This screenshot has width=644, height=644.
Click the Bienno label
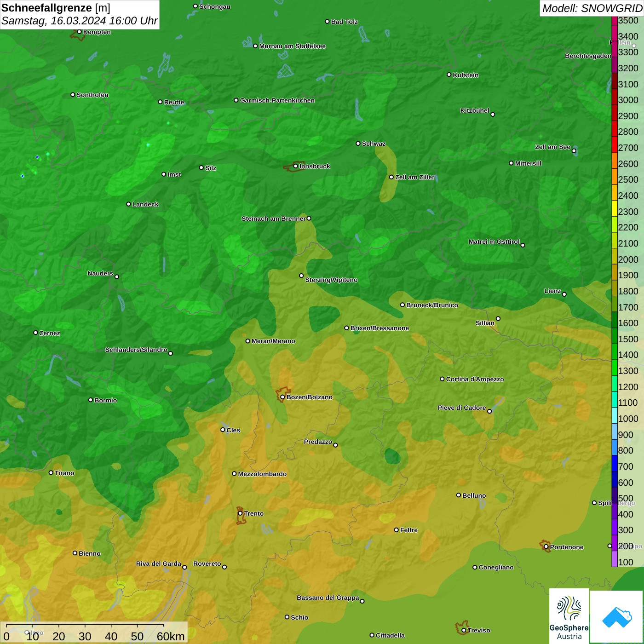click(x=90, y=553)
